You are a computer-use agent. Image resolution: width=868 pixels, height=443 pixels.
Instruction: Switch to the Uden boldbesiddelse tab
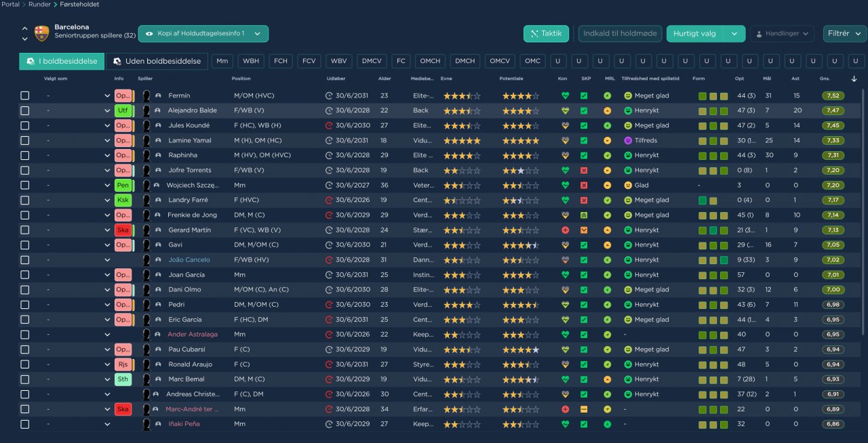(157, 61)
